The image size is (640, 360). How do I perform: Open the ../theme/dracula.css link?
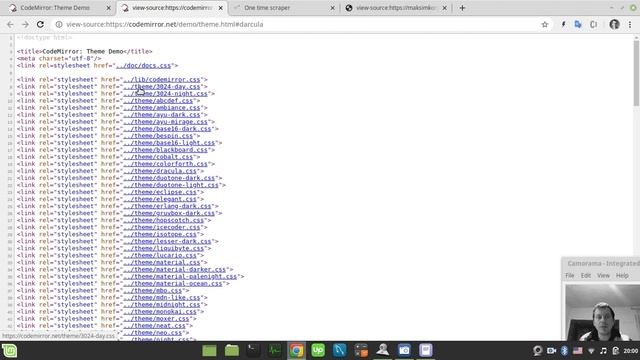(160, 171)
